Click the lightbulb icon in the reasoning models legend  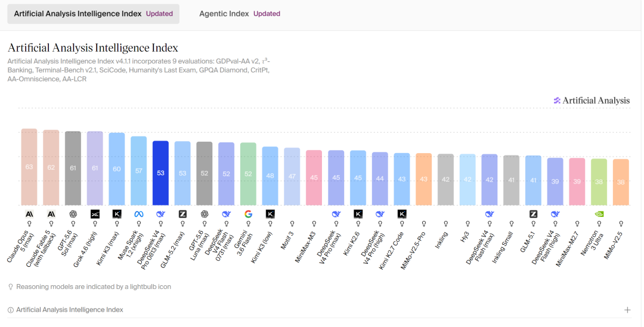[11, 287]
